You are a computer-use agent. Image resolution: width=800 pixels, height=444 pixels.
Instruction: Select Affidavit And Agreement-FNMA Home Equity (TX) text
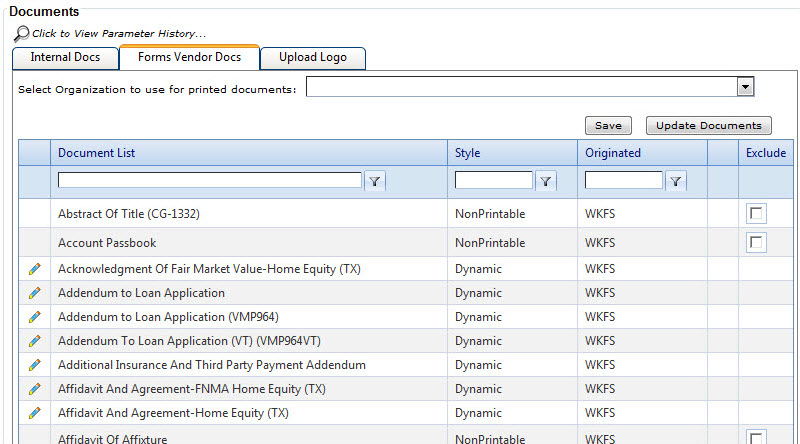click(x=192, y=389)
